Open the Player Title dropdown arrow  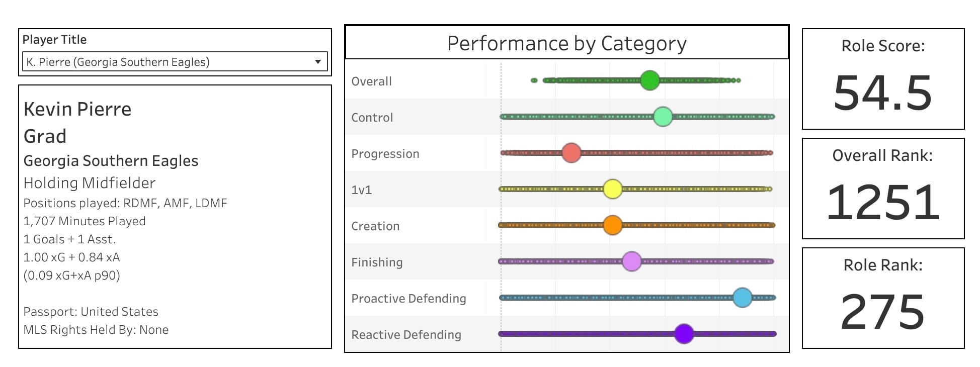318,62
